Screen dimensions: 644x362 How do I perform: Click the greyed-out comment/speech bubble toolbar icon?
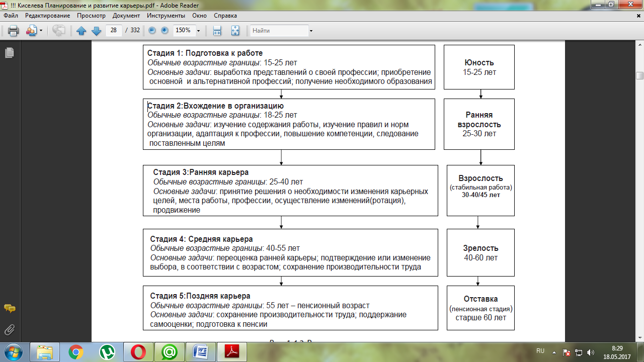point(59,31)
